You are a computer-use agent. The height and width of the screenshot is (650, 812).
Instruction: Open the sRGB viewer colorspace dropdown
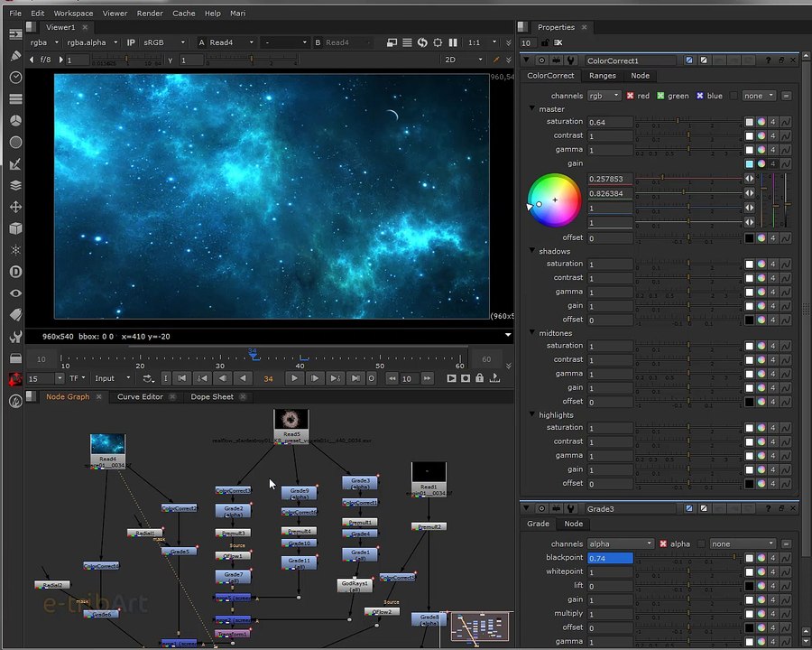coord(164,42)
